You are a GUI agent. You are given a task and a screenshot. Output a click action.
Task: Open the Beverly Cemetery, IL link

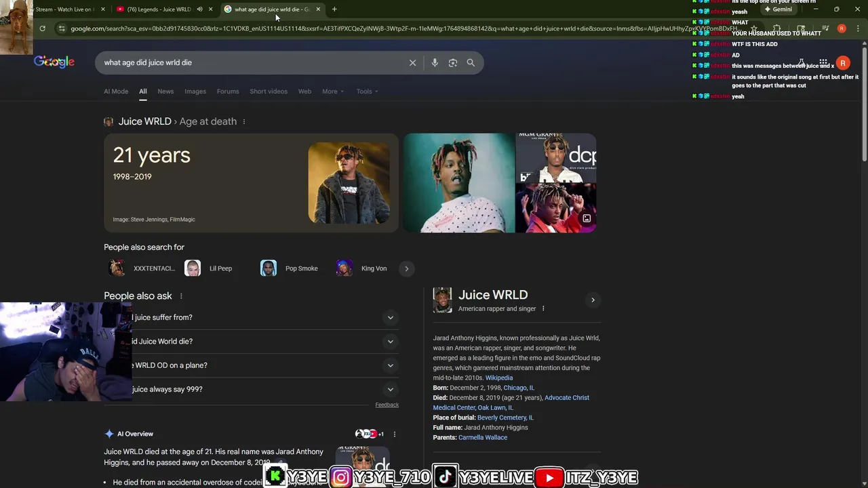[x=505, y=418]
